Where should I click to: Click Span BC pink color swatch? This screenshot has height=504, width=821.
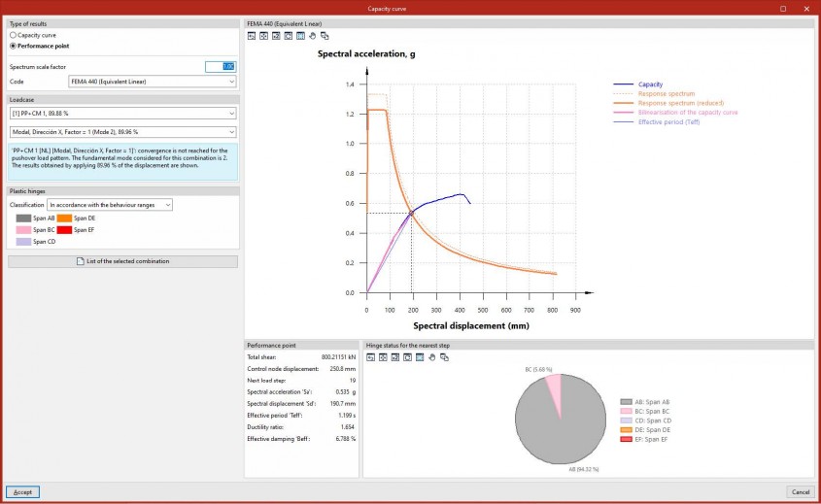tap(23, 230)
